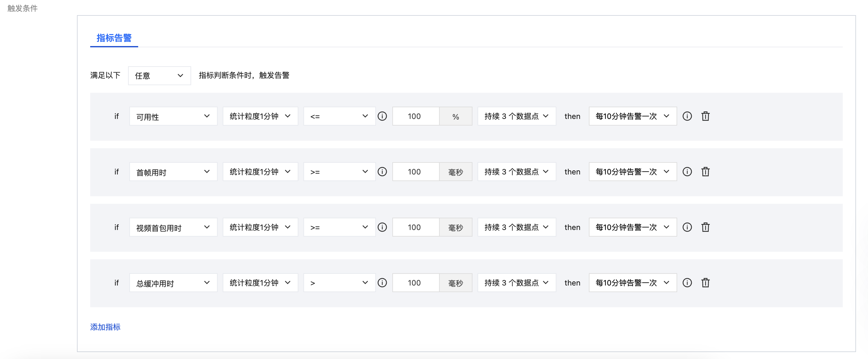This screenshot has height=359, width=868.
Task: Open the 总缓冲用时 metric dropdown
Action: point(173,283)
